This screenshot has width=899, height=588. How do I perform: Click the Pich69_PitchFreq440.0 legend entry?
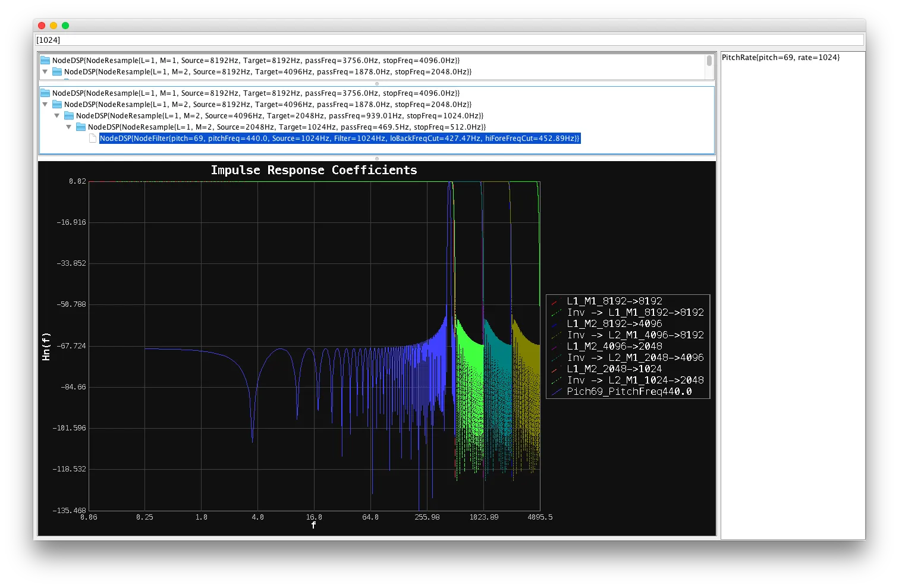pyautogui.click(x=629, y=391)
